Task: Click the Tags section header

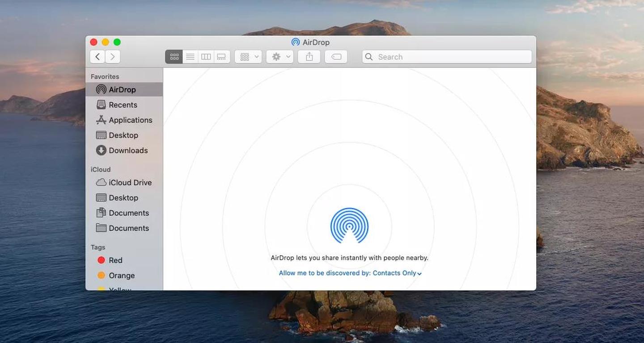Action: click(x=98, y=247)
